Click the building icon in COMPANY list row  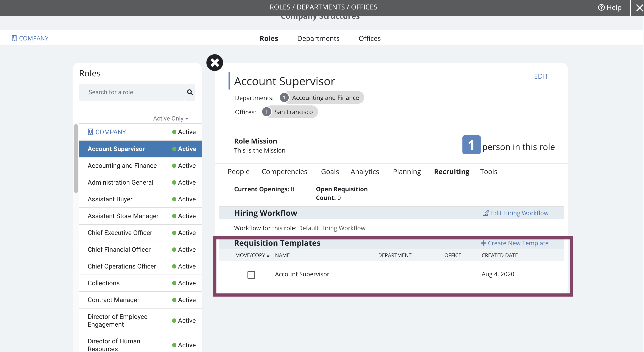(x=90, y=132)
